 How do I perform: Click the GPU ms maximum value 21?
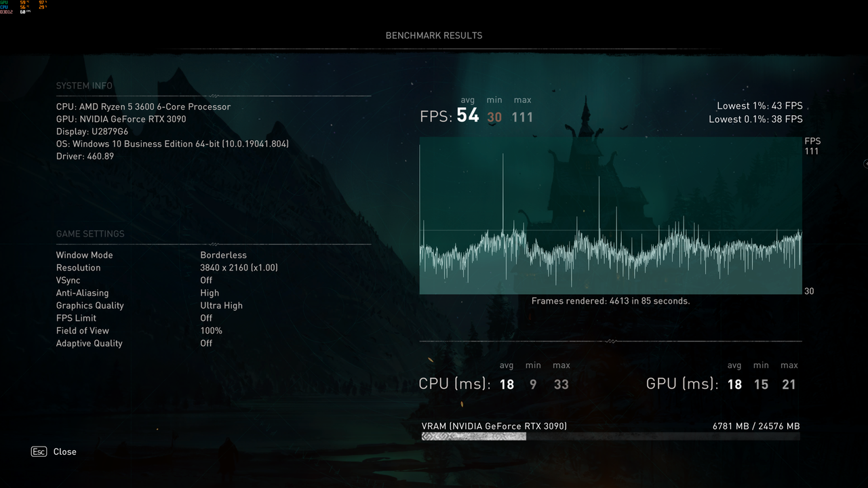tap(789, 385)
